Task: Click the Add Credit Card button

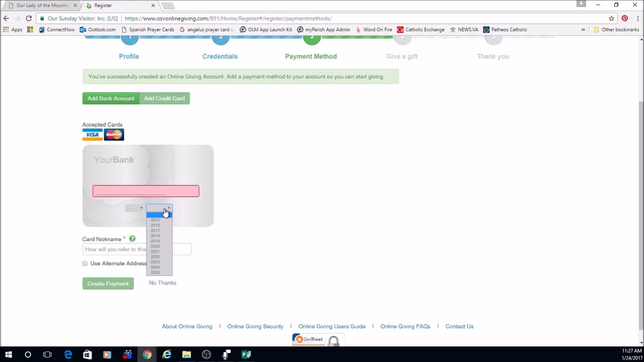Action: (x=165, y=99)
